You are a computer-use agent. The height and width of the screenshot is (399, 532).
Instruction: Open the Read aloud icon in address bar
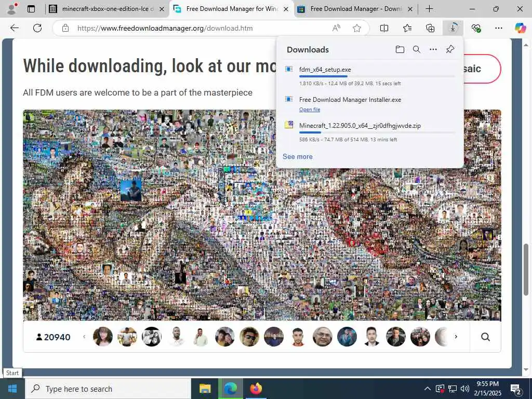pyautogui.click(x=336, y=28)
